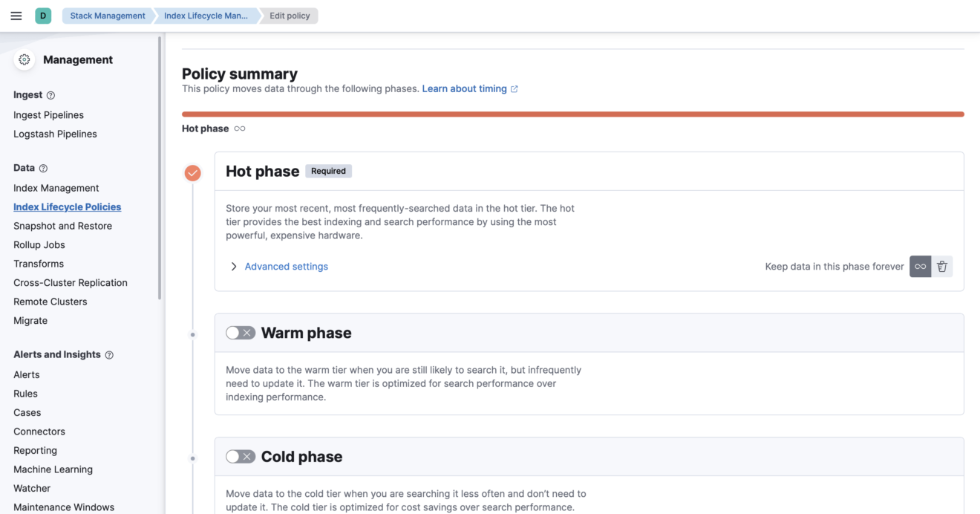Screen dimensions: 980x514
Task: Select Snapshot and Restore in the sidebar
Action: [63, 225]
